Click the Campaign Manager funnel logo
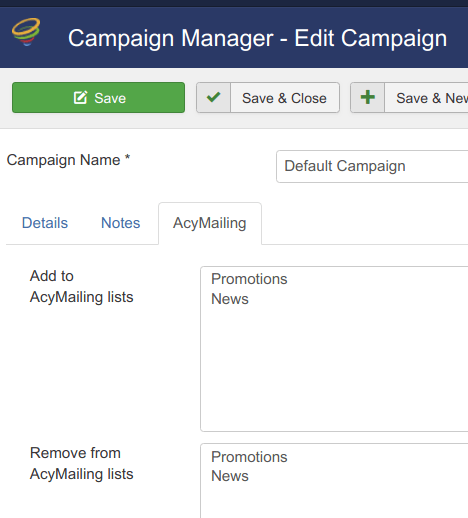468x518 pixels. tap(26, 32)
